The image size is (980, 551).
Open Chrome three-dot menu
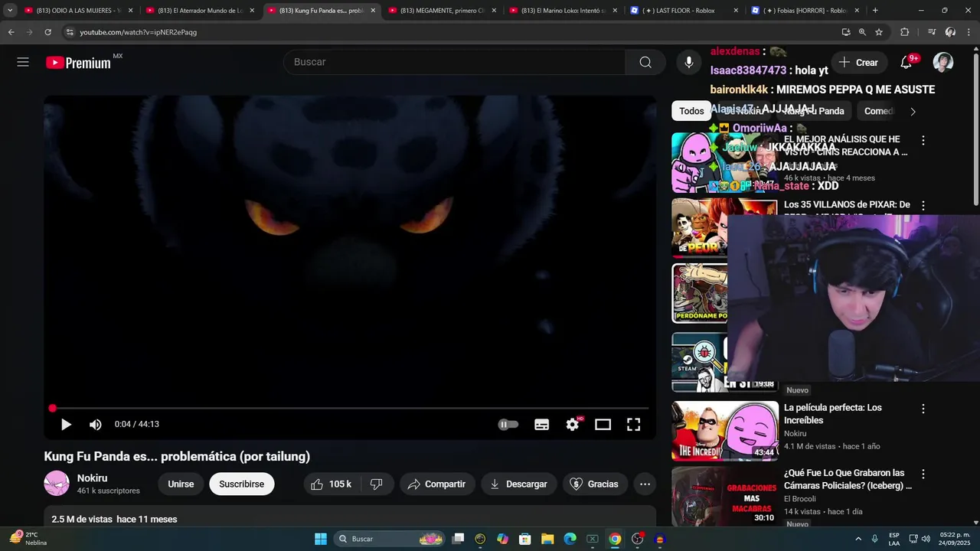click(x=969, y=32)
